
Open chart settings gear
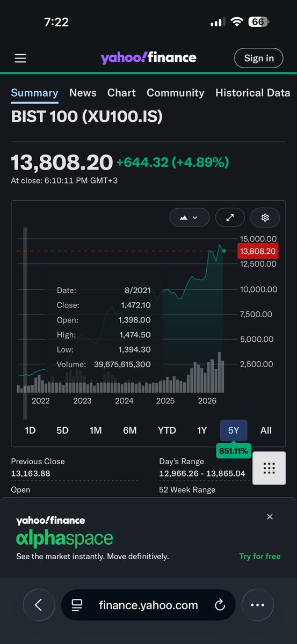(265, 217)
